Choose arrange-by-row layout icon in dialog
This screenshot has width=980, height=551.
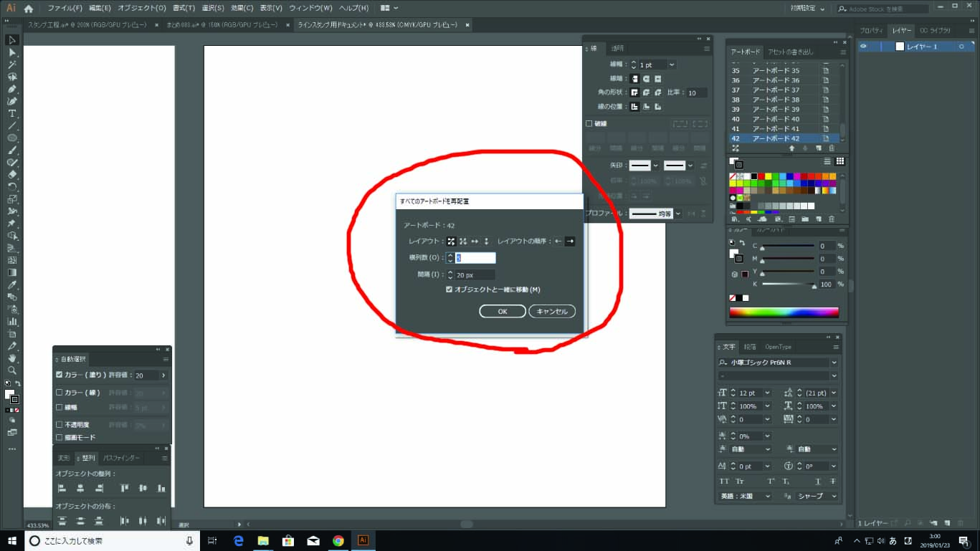[474, 241]
